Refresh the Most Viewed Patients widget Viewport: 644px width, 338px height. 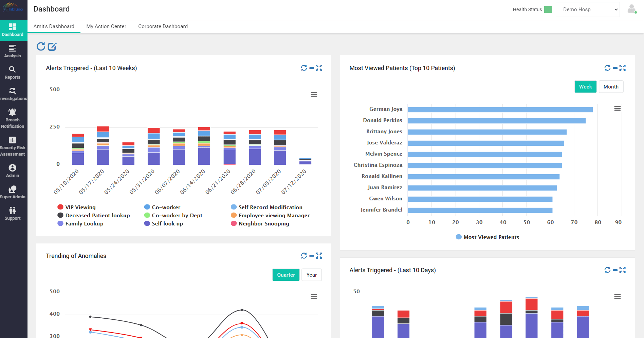607,68
